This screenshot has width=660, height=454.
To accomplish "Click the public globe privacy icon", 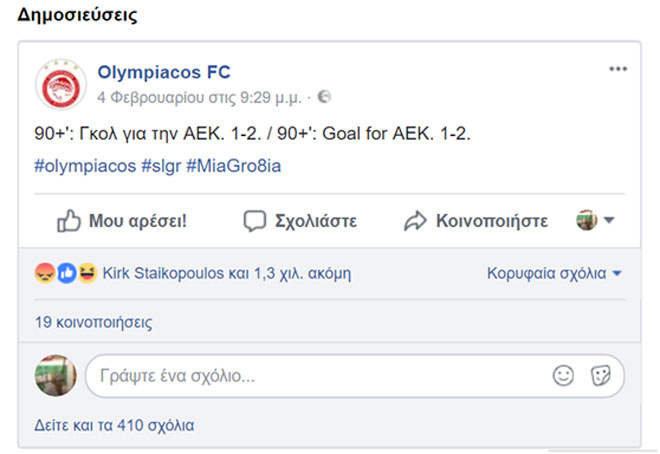I will (324, 98).
